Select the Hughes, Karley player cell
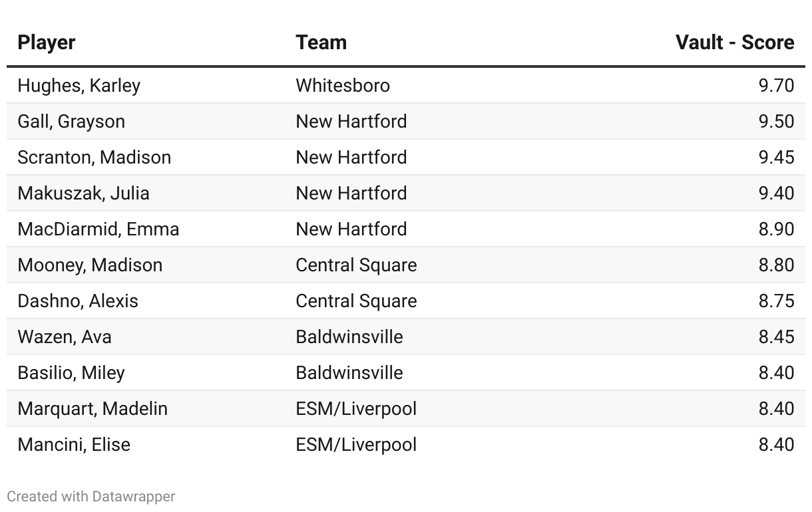Viewport: 812px width, 512px height. 79,86
